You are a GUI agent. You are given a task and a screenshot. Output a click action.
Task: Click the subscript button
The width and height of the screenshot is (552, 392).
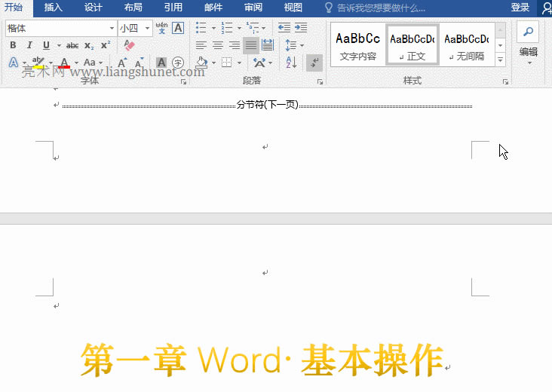[89, 45]
